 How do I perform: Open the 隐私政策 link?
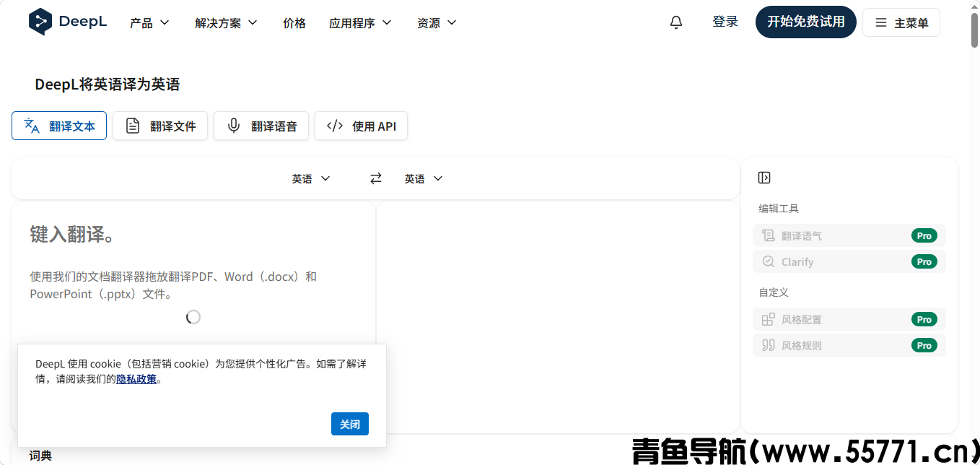[136, 379]
